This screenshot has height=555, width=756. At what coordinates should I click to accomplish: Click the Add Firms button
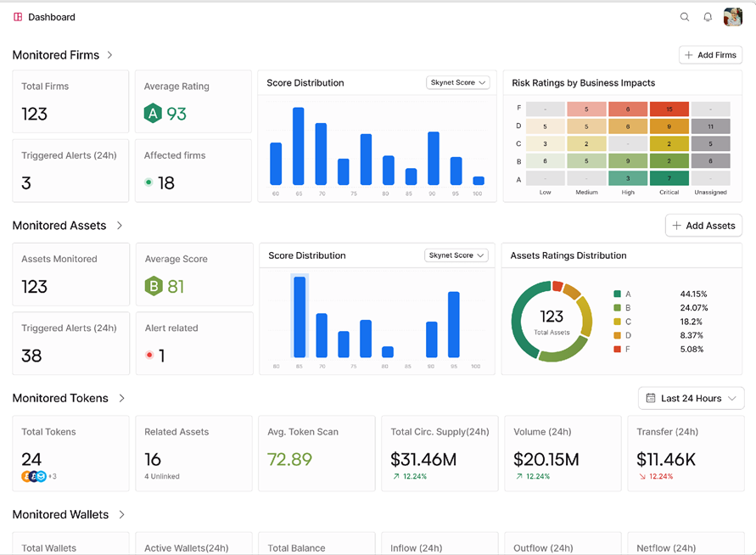tap(710, 55)
